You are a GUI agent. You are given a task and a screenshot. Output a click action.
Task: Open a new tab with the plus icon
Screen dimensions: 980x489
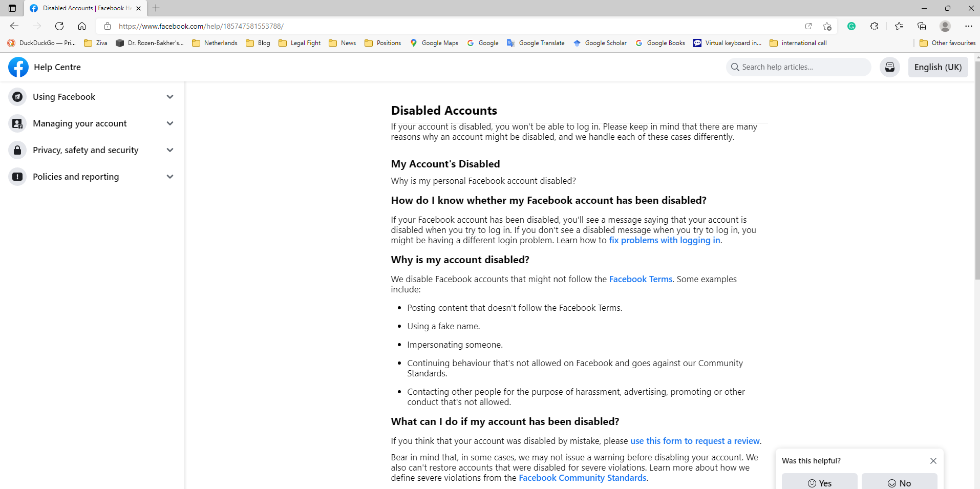[156, 8]
